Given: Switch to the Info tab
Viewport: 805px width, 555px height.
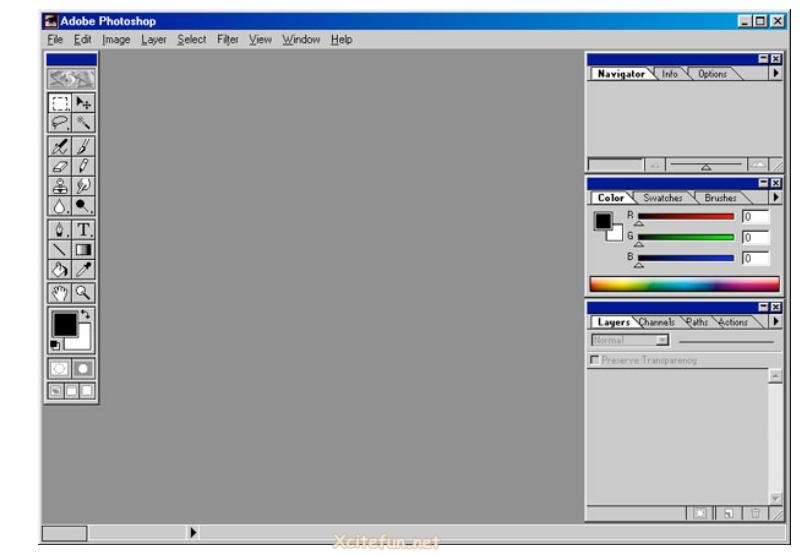Looking at the screenshot, I should coord(669,74).
